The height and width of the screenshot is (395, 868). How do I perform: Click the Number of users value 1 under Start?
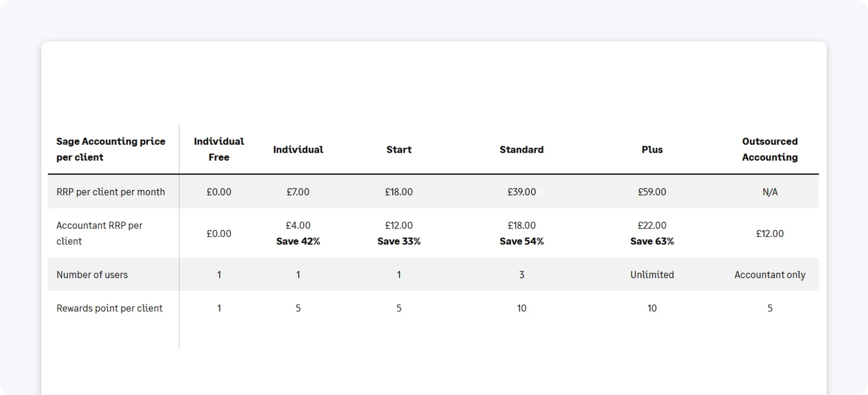399,275
